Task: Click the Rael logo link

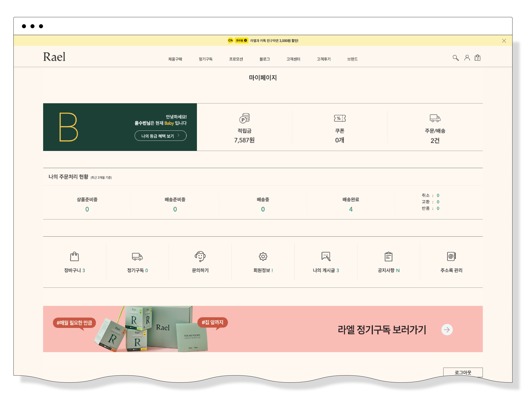Action: pos(54,57)
